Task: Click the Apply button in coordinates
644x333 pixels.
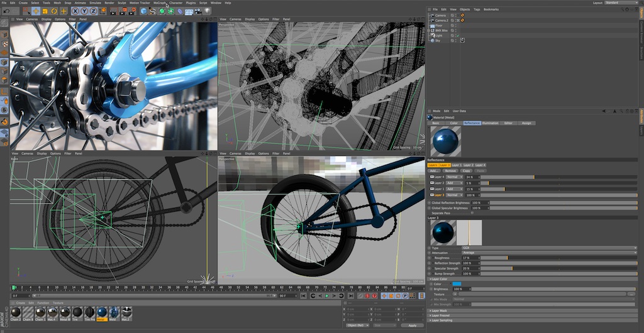Action: [x=412, y=325]
